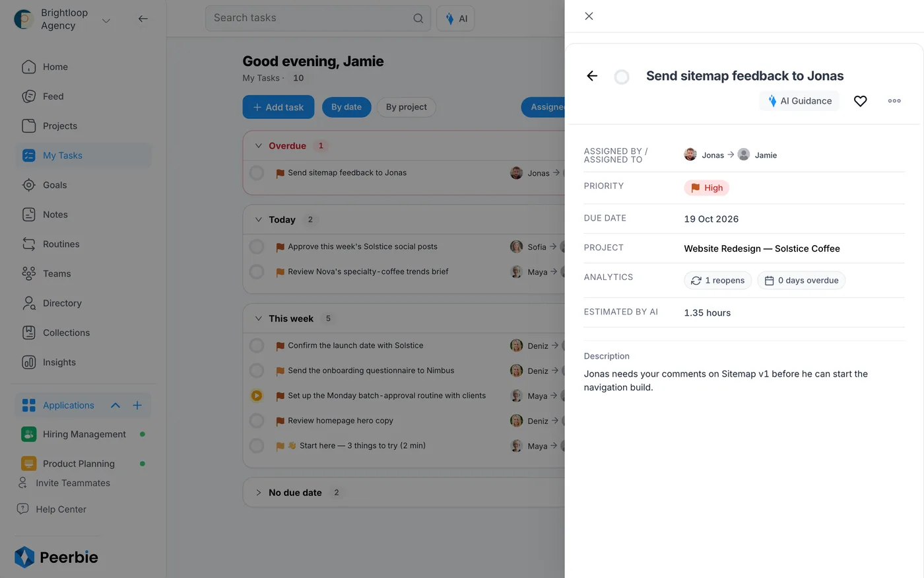Viewport: 924px width, 578px height.
Task: Collapse the This week section
Action: [259, 318]
